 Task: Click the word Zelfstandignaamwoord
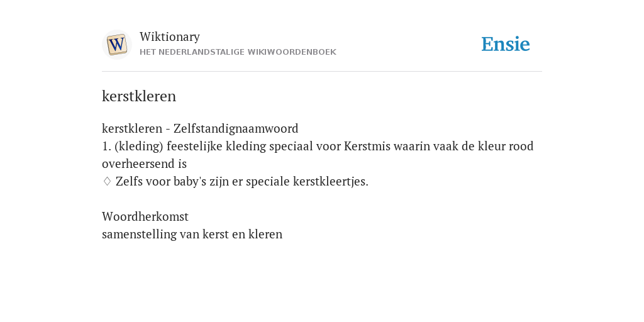[236, 128]
